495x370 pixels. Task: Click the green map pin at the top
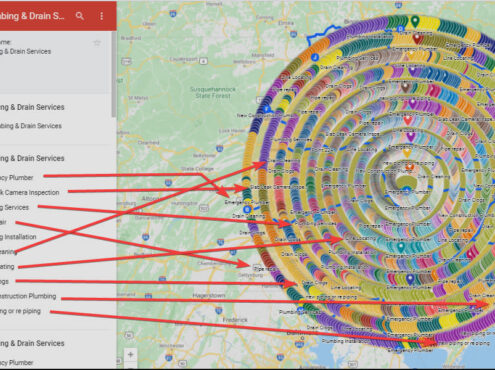click(415, 21)
